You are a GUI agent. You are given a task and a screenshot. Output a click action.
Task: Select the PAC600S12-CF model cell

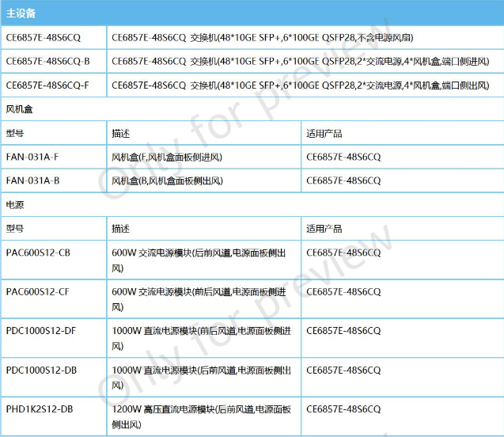point(38,291)
